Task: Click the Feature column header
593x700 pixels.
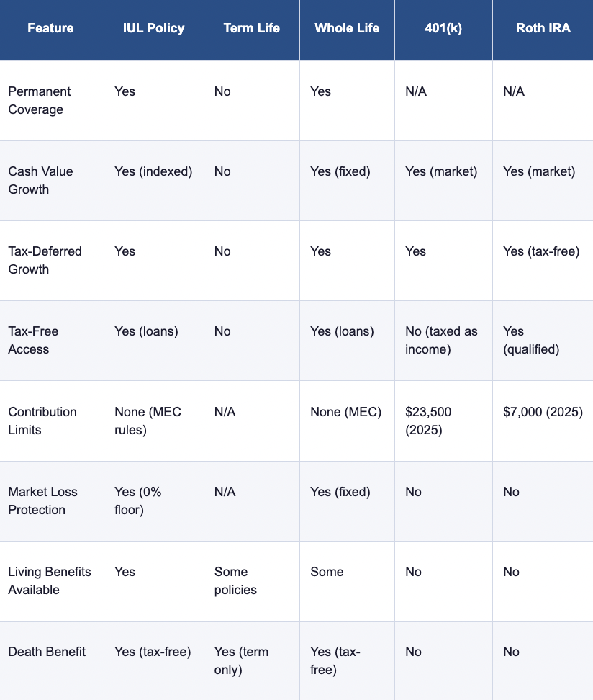Action: pyautogui.click(x=50, y=29)
